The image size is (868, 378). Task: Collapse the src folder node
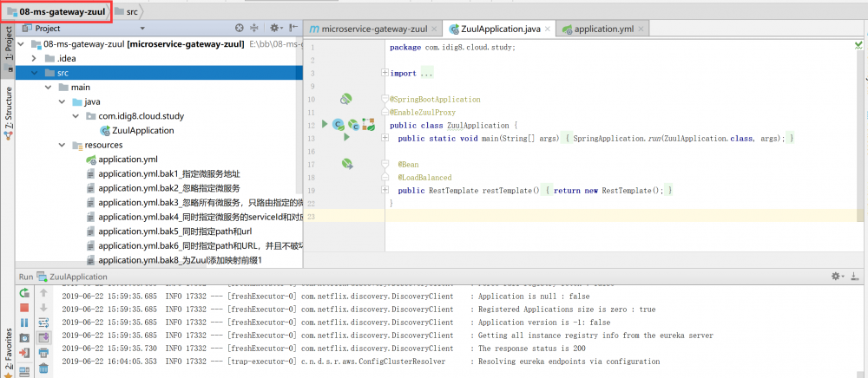34,73
